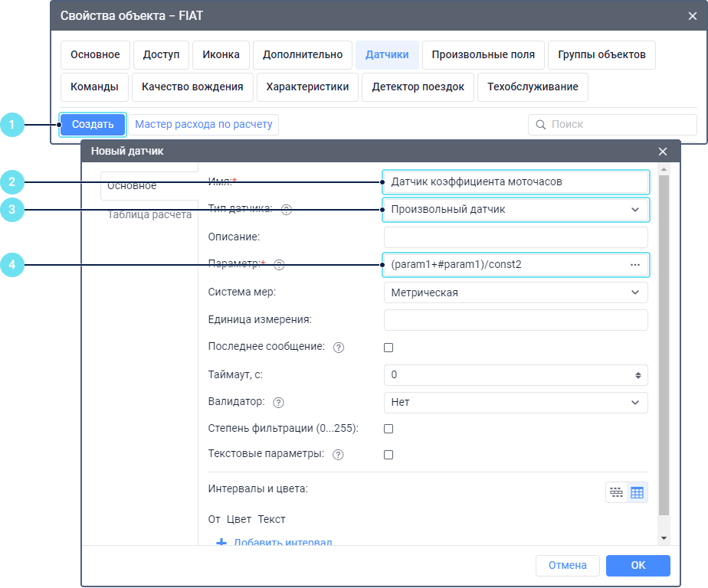
Task: Open the Валидатор dropdown
Action: click(515, 403)
